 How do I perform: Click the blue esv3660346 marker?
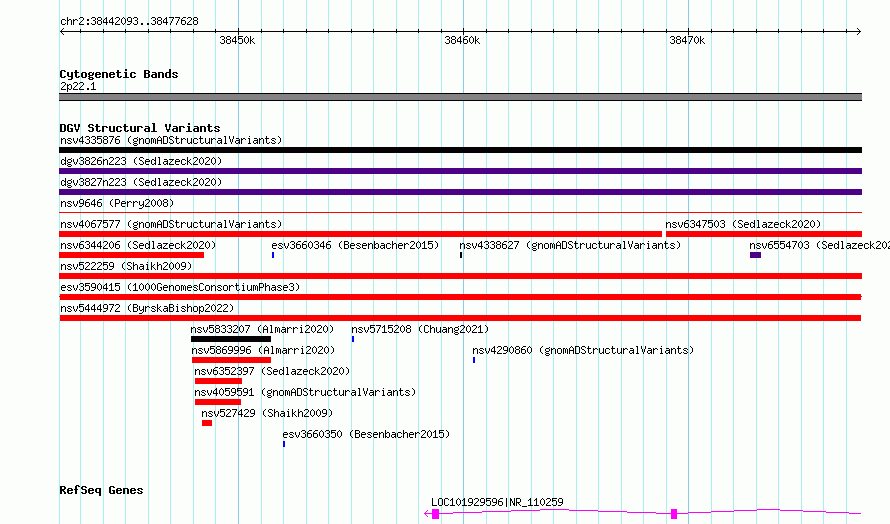(x=273, y=255)
